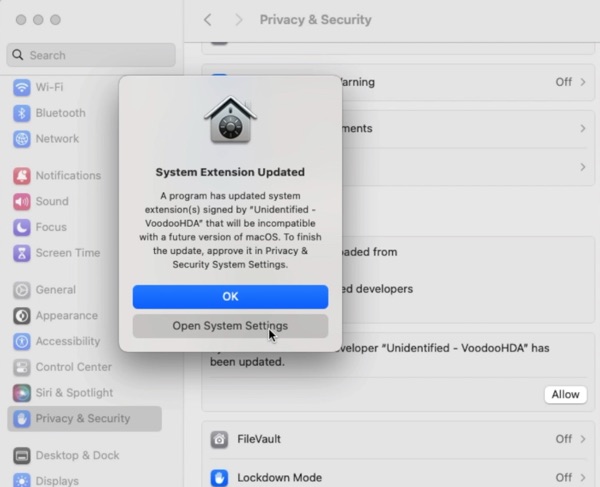Open the top Off chevron row
The image size is (600, 487).
click(570, 82)
